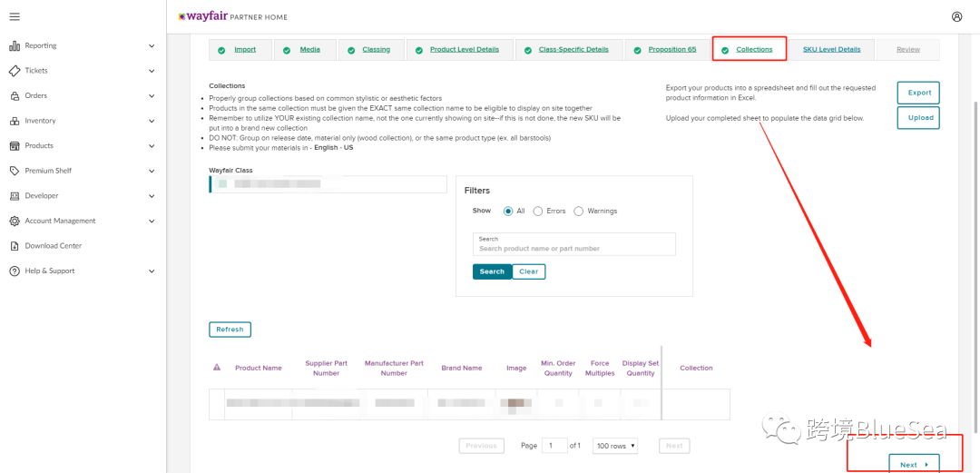
Task: Click the green check on Classing
Action: [x=351, y=50]
